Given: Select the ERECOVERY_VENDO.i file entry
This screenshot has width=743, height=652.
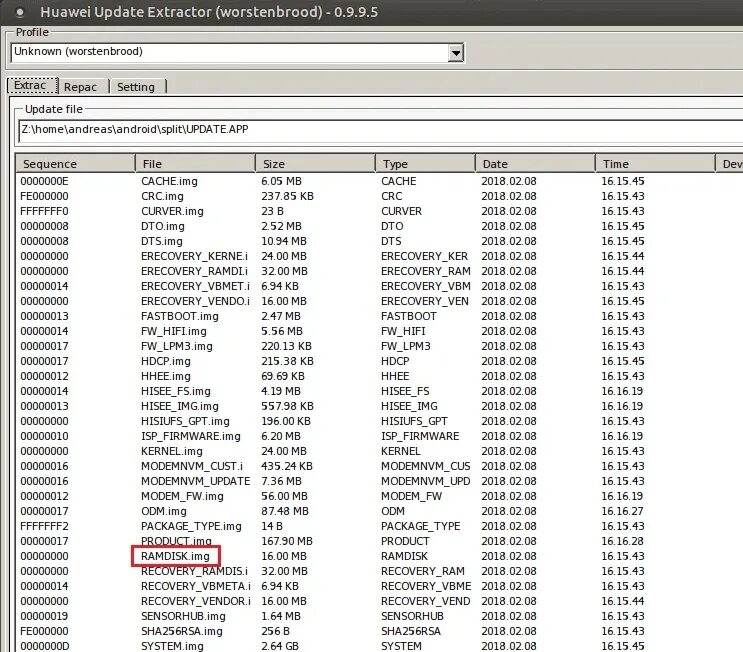Looking at the screenshot, I should 195,301.
